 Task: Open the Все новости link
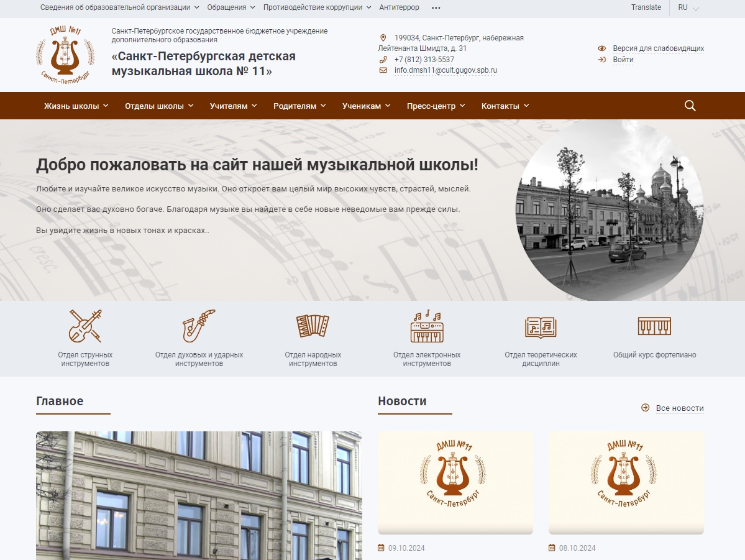coord(679,408)
